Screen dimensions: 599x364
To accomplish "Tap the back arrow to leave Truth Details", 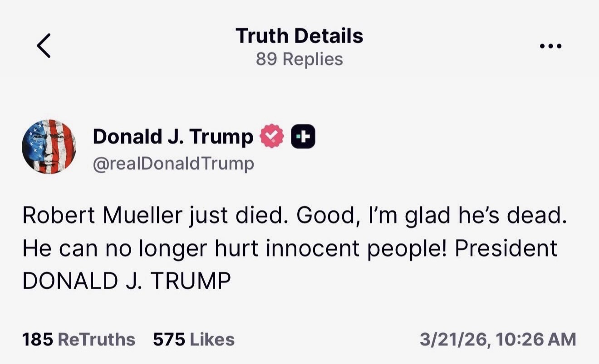I will (44, 46).
